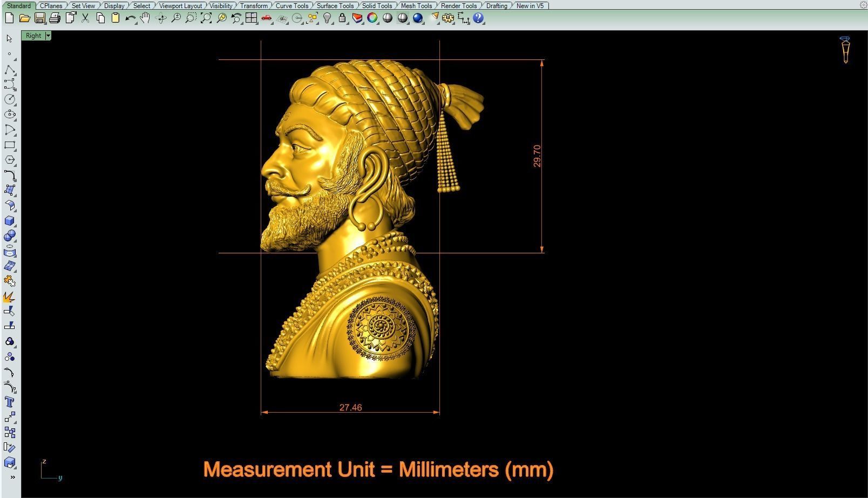
Task: Open Viewport Layout tab
Action: (x=180, y=5)
